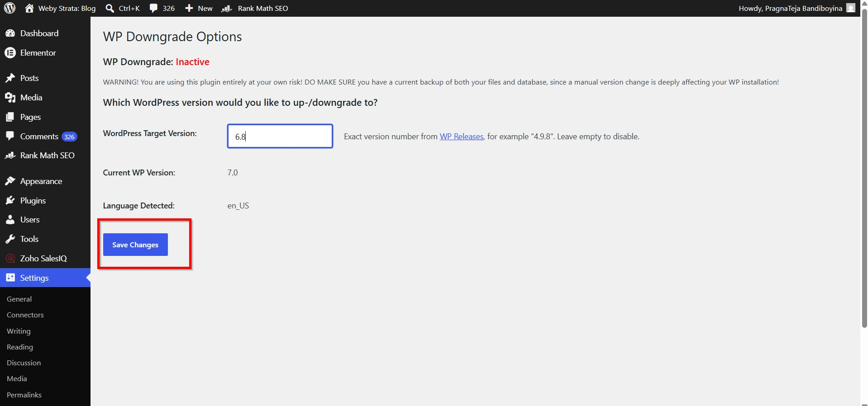Click the Pages icon in the sidebar
Image resolution: width=868 pixels, height=406 pixels.
point(10,117)
